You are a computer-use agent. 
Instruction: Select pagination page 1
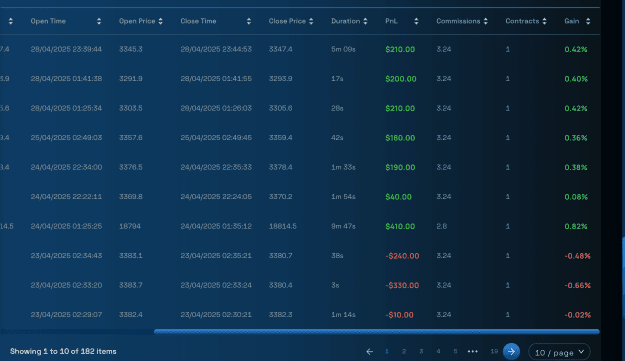[x=387, y=351]
